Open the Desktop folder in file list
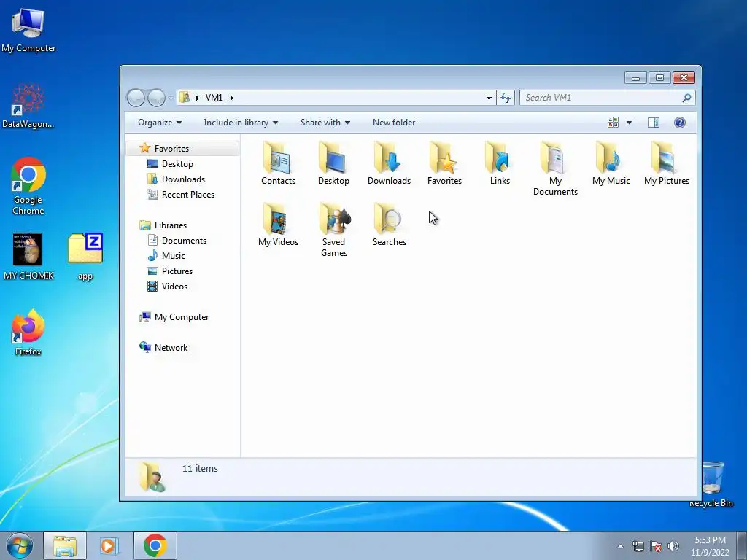The height and width of the screenshot is (560, 747). pyautogui.click(x=333, y=163)
